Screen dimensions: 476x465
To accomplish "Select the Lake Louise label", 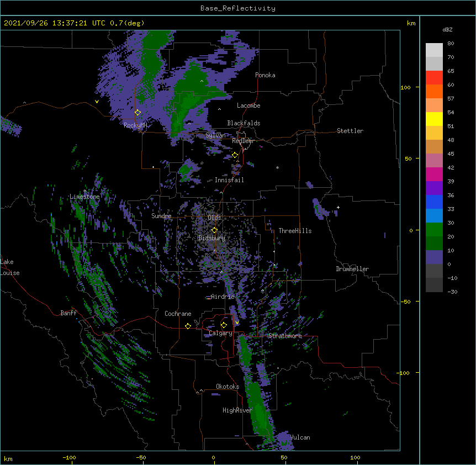I will (x=10, y=267).
